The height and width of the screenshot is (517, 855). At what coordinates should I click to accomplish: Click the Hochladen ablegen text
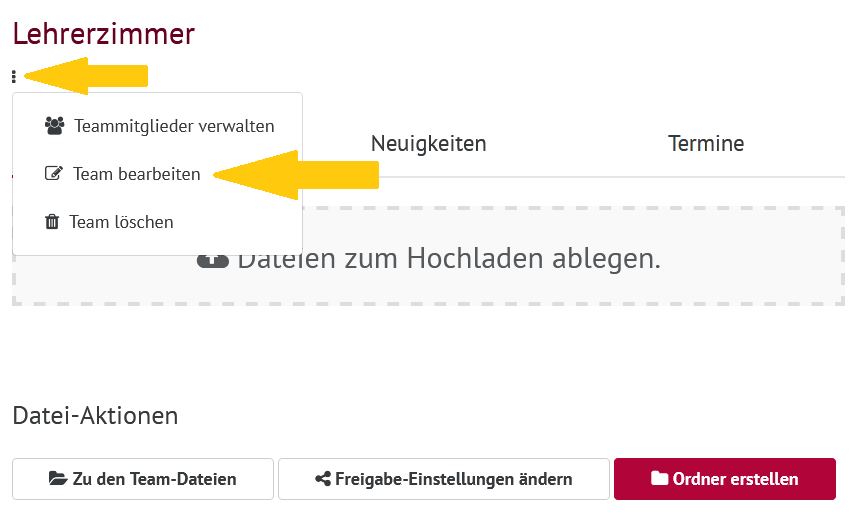pos(534,258)
